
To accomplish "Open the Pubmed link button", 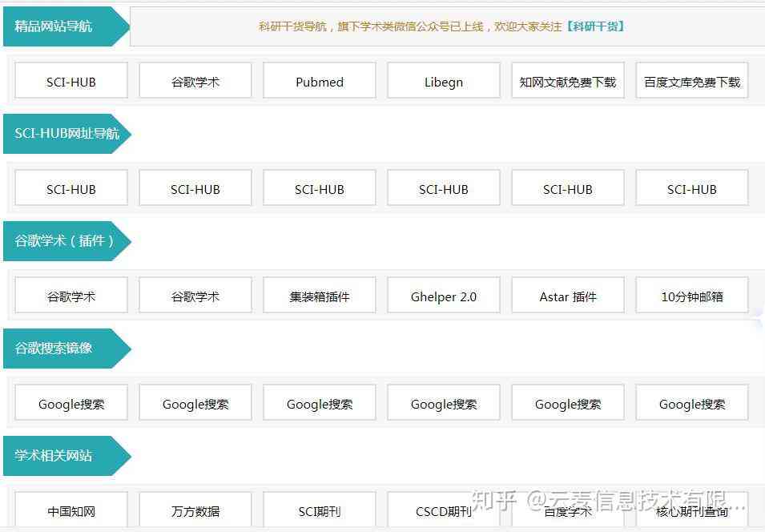I will click(x=320, y=81).
